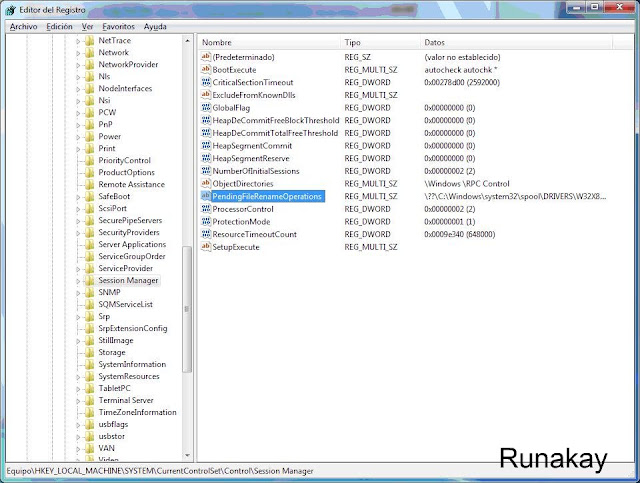Select the TimeZoneInformation key

[x=138, y=412]
